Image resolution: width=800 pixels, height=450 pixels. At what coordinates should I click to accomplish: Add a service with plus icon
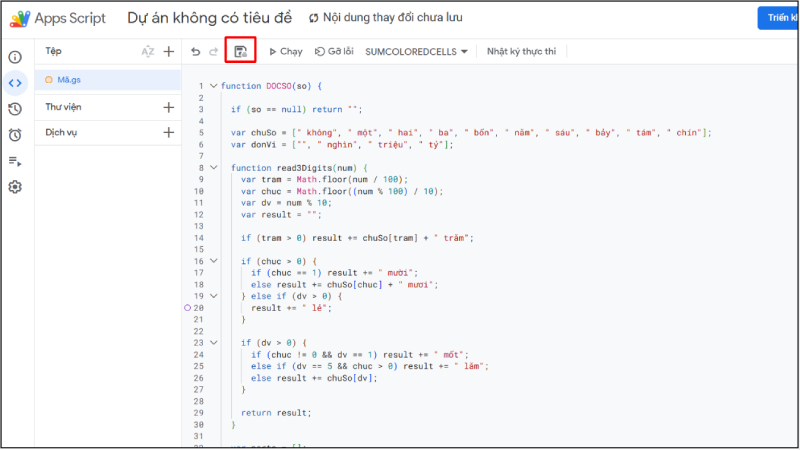[168, 133]
